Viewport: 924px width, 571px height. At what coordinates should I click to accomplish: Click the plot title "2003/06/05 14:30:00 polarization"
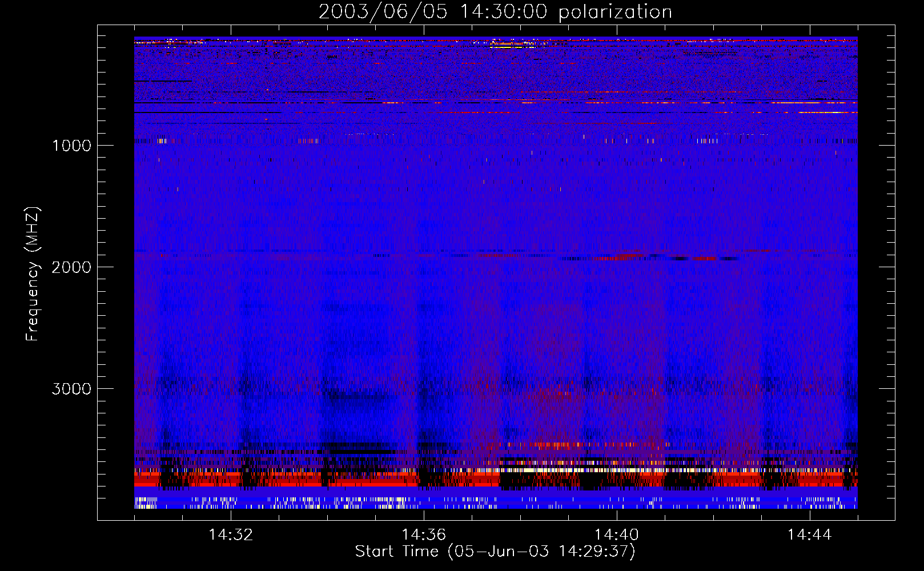pyautogui.click(x=495, y=11)
